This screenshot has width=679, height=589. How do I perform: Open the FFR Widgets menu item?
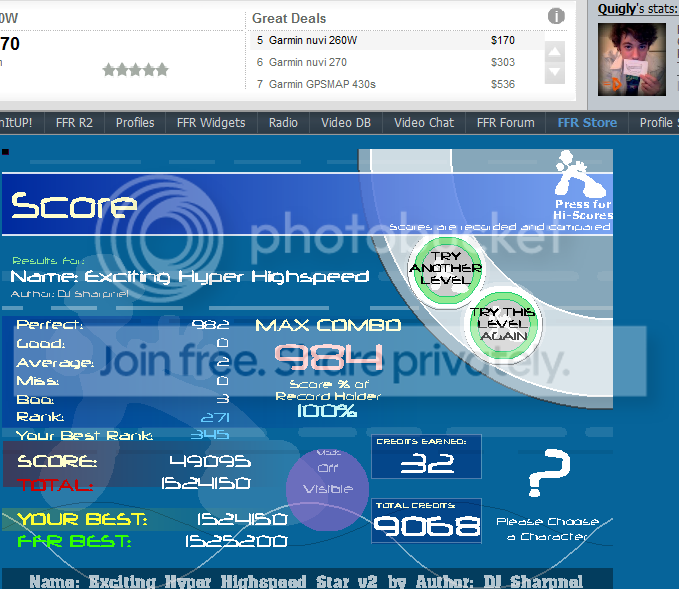211,123
